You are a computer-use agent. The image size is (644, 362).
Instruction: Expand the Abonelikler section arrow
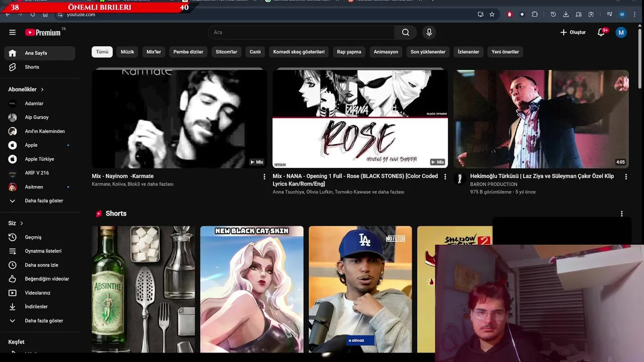pyautogui.click(x=42, y=89)
